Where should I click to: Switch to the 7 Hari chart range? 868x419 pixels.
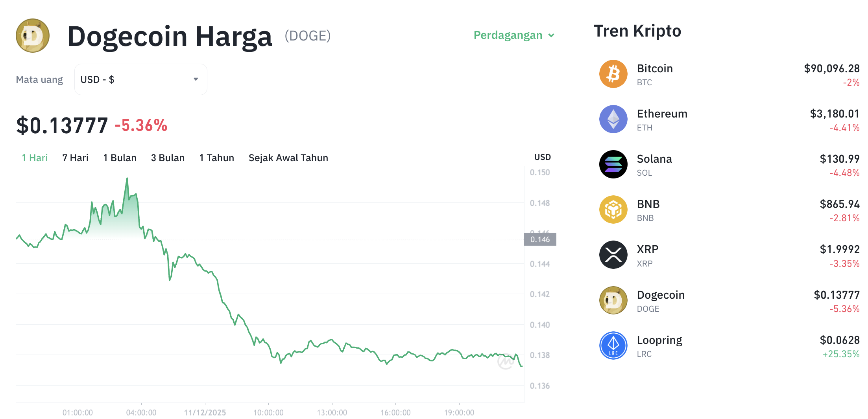point(75,158)
